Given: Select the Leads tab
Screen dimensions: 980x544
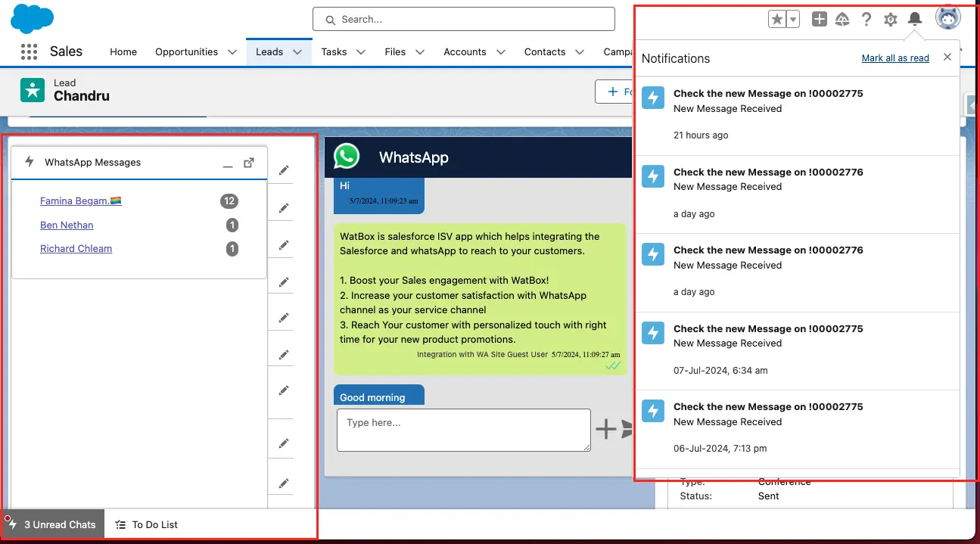Looking at the screenshot, I should click(269, 51).
